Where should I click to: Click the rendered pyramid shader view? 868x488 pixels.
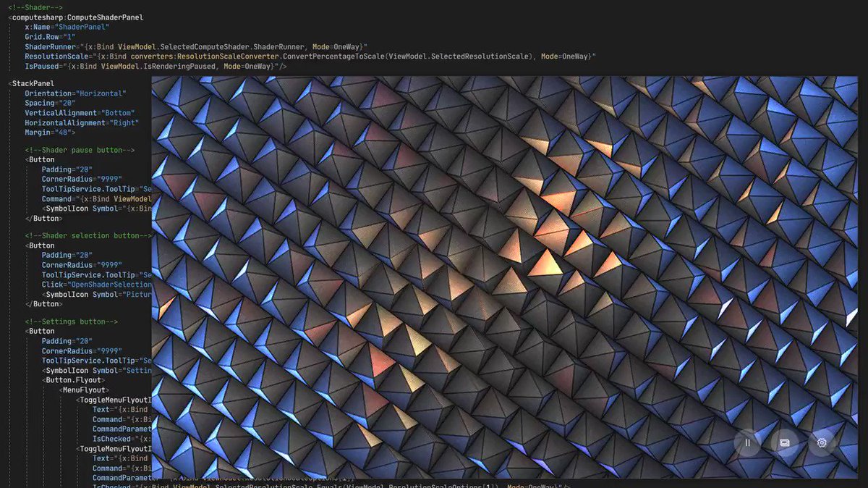[x=504, y=277]
